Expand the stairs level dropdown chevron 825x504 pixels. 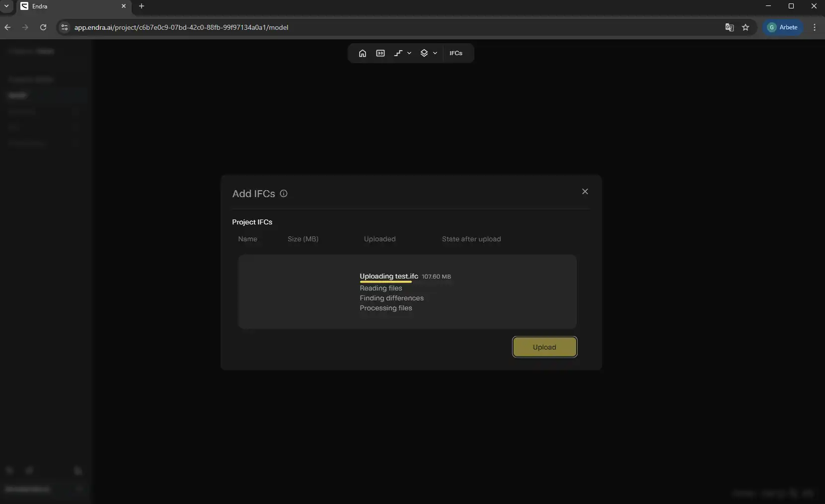coord(409,53)
